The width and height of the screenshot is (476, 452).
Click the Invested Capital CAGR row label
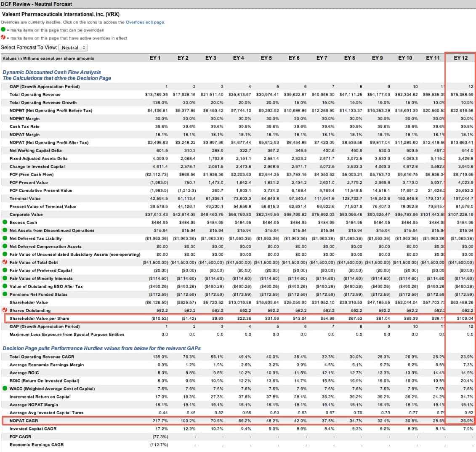point(33,429)
